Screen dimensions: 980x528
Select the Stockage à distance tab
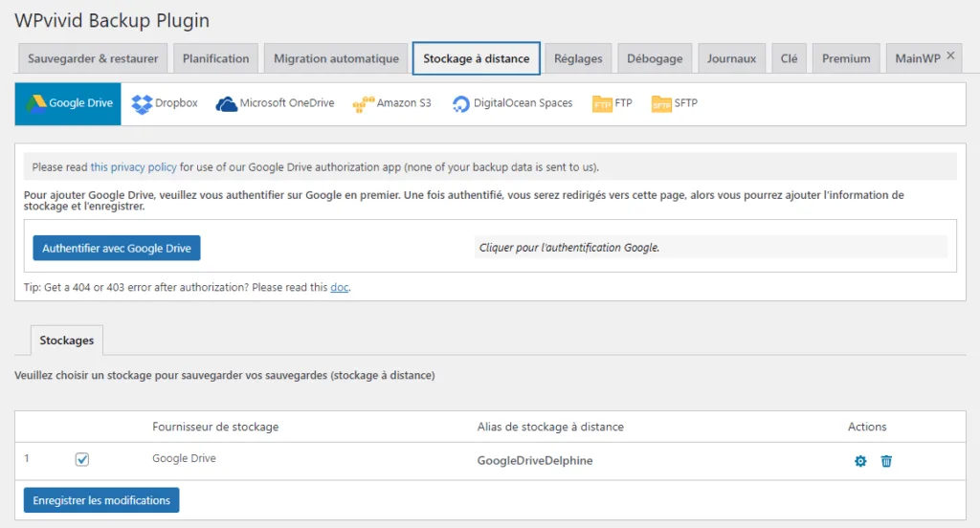point(477,58)
